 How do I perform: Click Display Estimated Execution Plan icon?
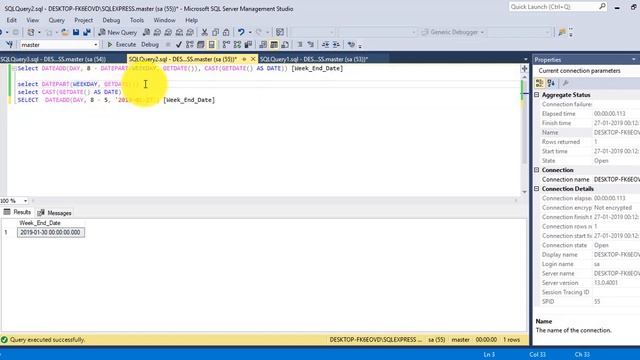click(189, 44)
